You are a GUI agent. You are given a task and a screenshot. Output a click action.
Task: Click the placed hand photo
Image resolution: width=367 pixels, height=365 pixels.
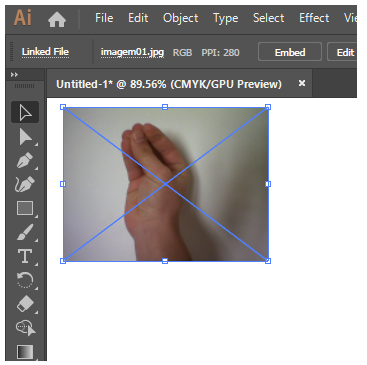click(166, 184)
